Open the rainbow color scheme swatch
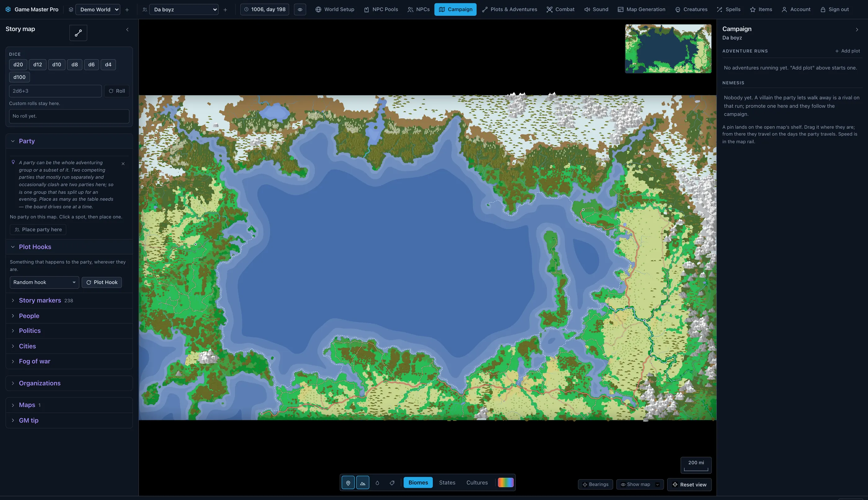Image resolution: width=868 pixels, height=500 pixels. (x=505, y=483)
